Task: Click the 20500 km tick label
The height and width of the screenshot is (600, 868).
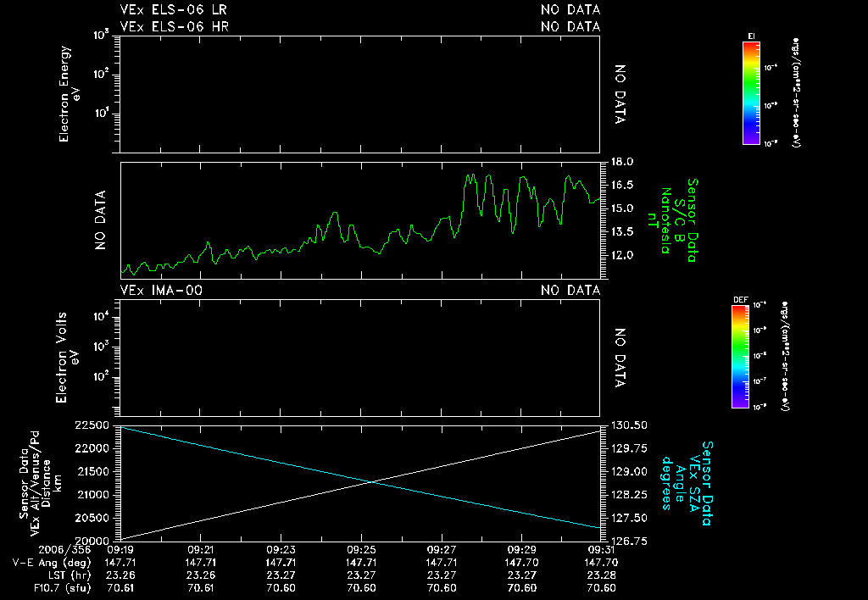Action: pyautogui.click(x=92, y=518)
